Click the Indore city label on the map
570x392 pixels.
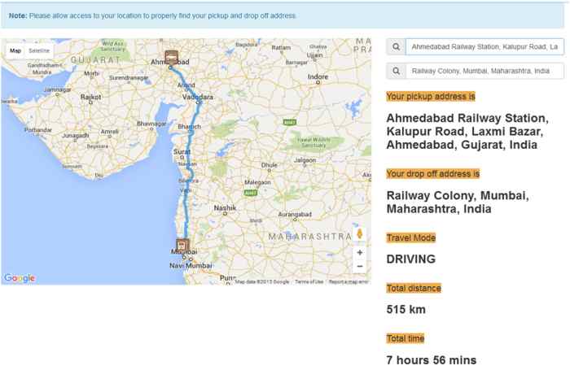click(x=317, y=77)
